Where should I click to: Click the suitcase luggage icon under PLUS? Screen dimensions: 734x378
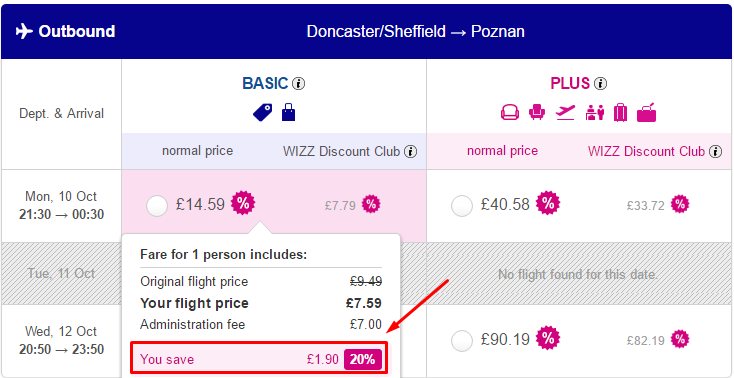pyautogui.click(x=620, y=112)
